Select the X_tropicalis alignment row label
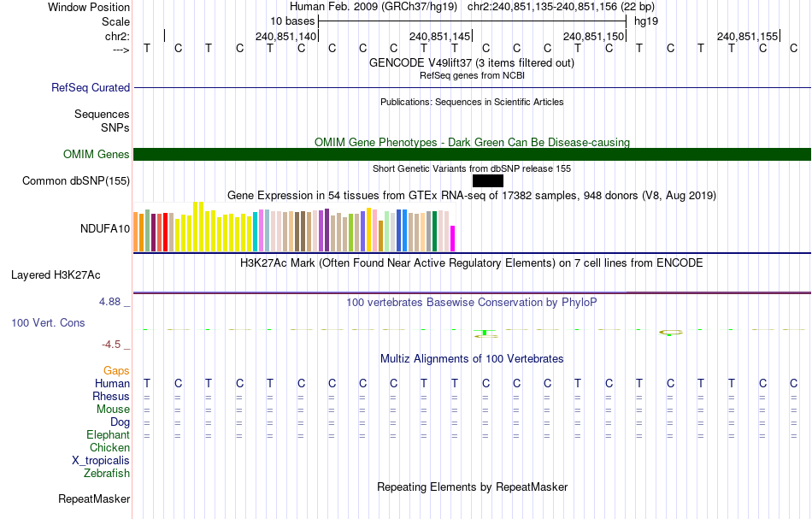 [101, 461]
